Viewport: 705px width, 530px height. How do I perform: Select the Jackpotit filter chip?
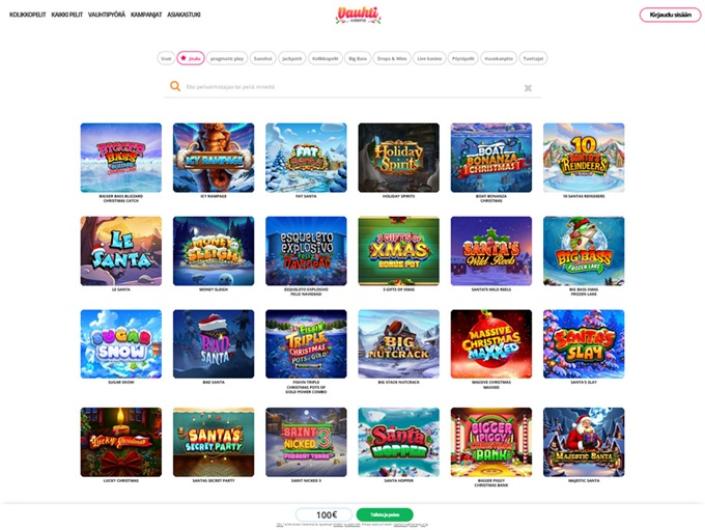coord(292,58)
